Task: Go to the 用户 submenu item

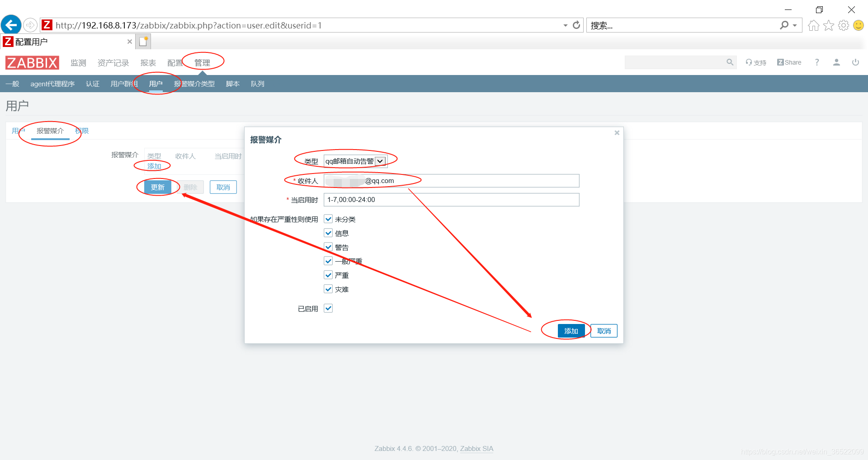Action: point(156,84)
